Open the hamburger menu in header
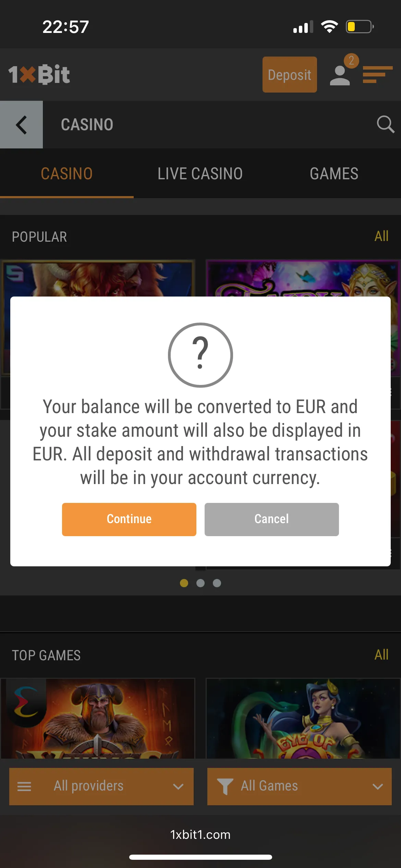 tap(377, 74)
